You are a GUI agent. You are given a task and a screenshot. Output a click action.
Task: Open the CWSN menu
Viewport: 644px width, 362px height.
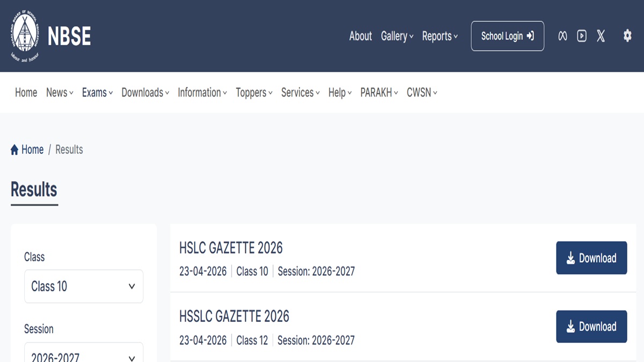pyautogui.click(x=422, y=93)
